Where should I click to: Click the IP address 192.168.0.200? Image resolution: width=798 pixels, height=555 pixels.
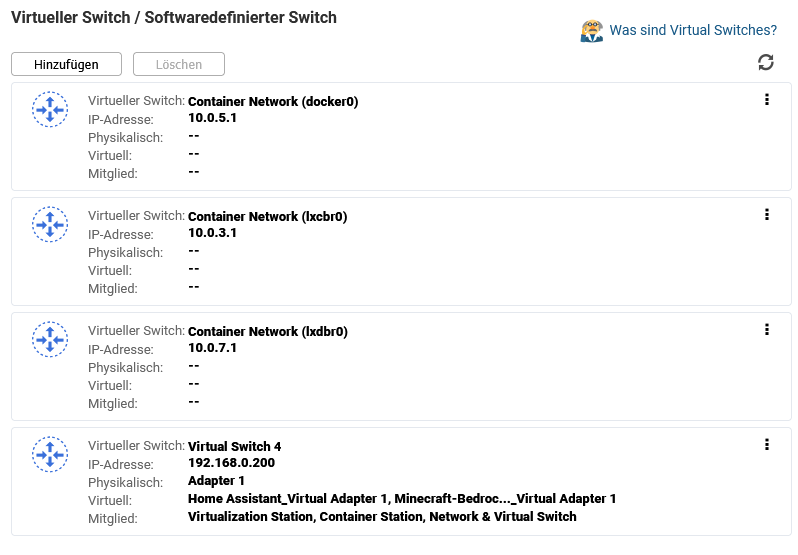tap(231, 463)
